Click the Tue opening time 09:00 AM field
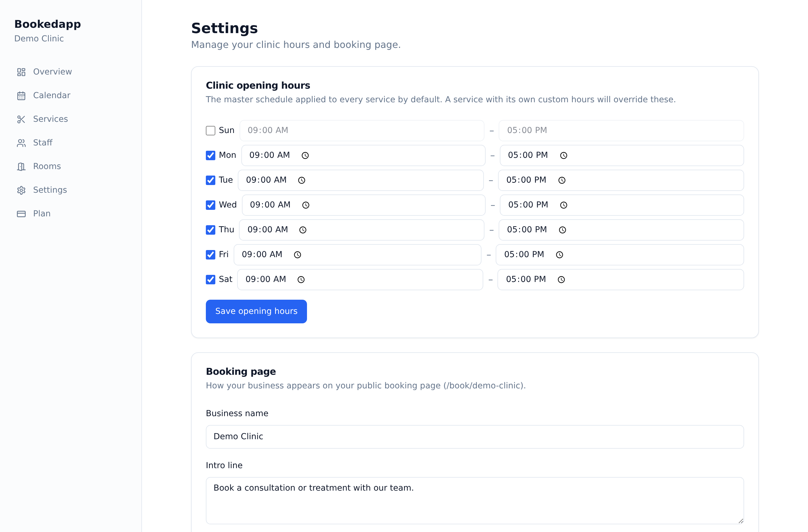Image resolution: width=808 pixels, height=532 pixels. click(361, 180)
